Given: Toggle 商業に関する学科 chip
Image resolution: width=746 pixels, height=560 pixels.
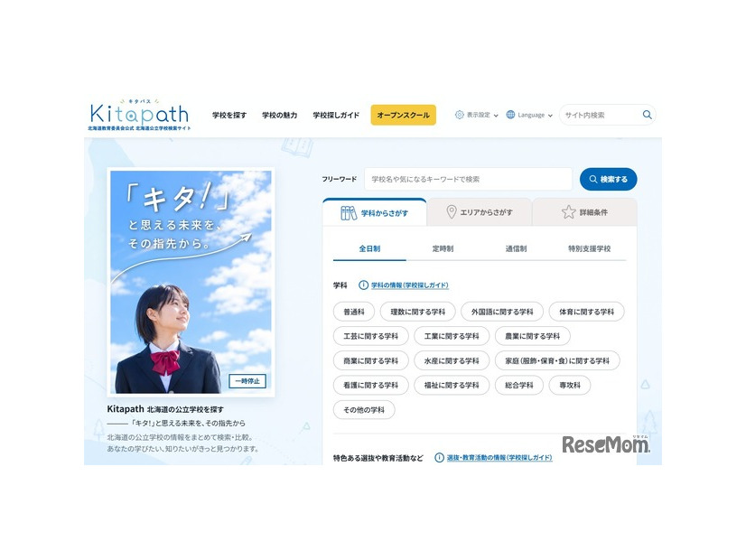Looking at the screenshot, I should [370, 361].
